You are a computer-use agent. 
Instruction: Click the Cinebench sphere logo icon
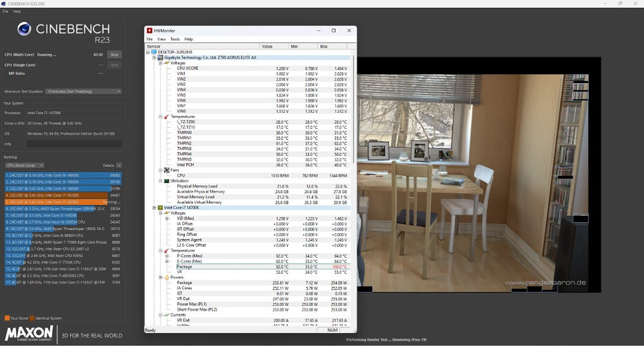[25, 29]
